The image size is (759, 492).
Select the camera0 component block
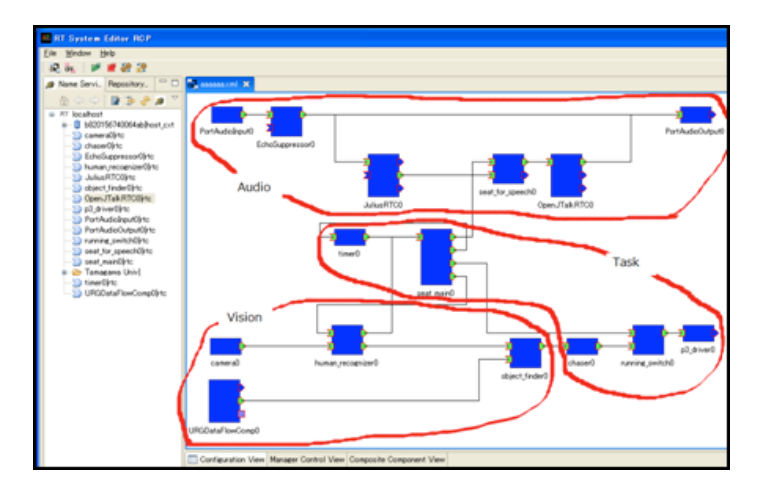(x=226, y=346)
